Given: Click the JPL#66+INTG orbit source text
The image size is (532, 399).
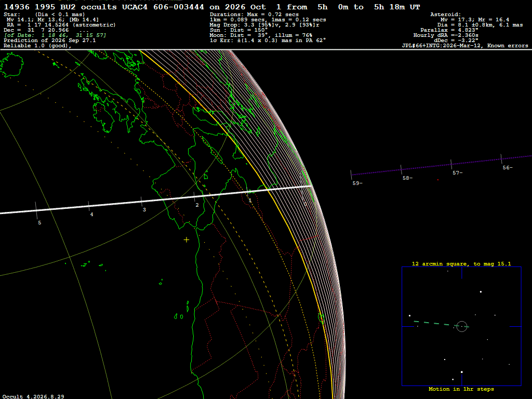Looking at the screenshot, I should coord(442,46).
